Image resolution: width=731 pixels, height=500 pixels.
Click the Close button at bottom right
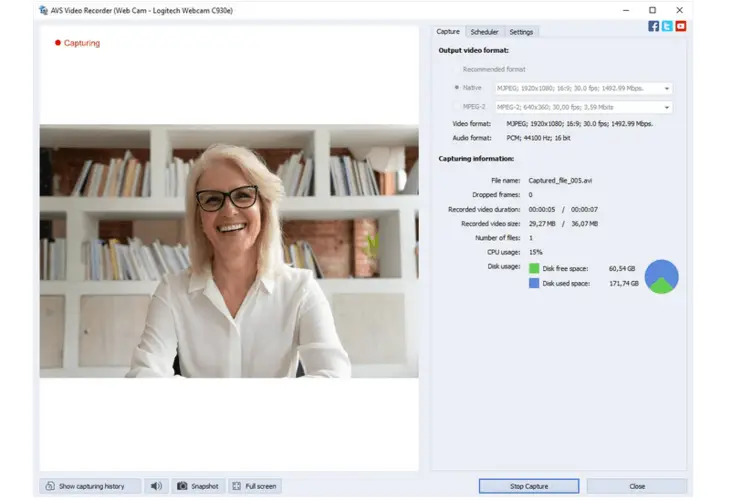click(x=637, y=486)
